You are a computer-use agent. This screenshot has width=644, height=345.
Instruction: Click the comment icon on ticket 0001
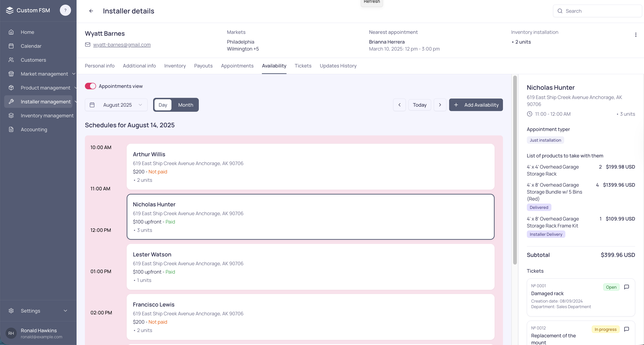(627, 287)
